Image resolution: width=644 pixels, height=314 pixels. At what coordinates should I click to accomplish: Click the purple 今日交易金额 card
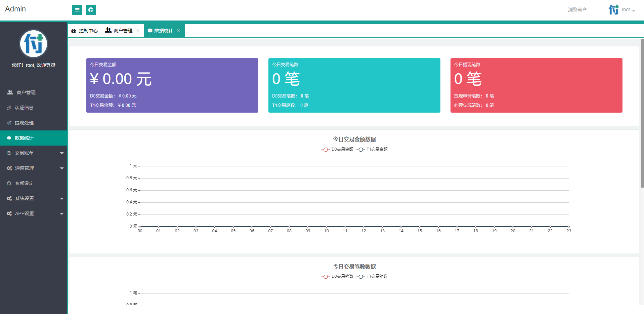[172, 85]
